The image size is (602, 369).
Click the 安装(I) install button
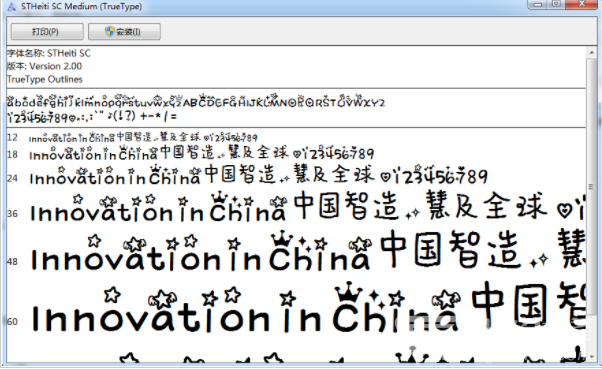click(124, 31)
